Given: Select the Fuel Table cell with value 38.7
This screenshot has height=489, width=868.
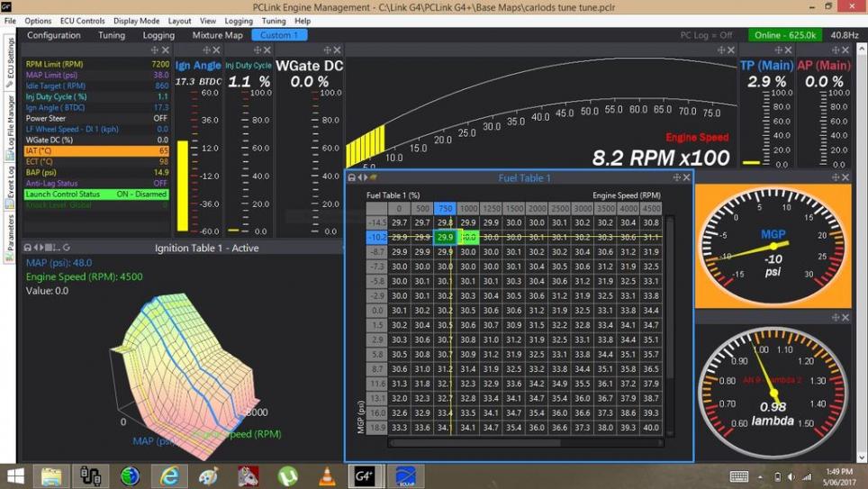Looking at the screenshot, I should pyautogui.click(x=651, y=398).
